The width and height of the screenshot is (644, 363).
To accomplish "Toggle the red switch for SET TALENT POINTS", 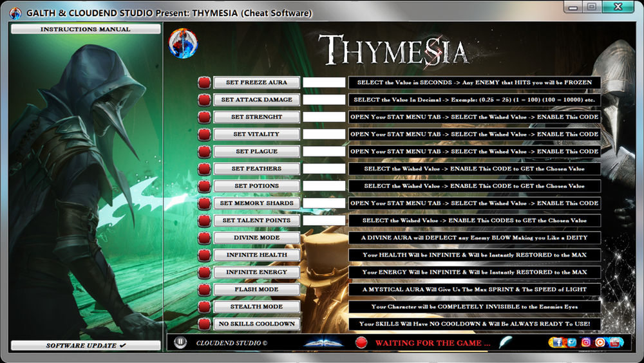I will click(x=204, y=221).
